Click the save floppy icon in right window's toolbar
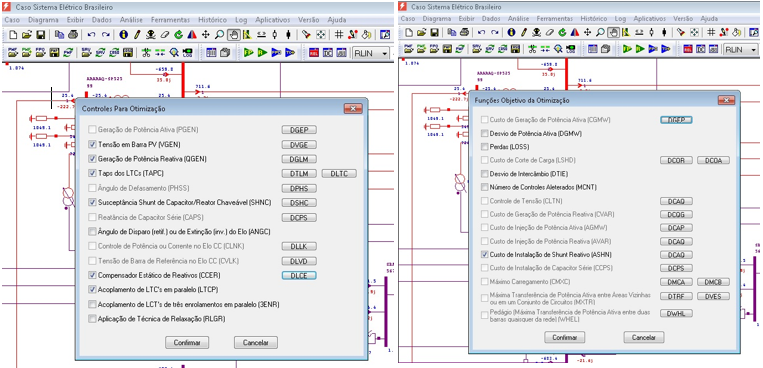The width and height of the screenshot is (763, 368). coord(435,33)
